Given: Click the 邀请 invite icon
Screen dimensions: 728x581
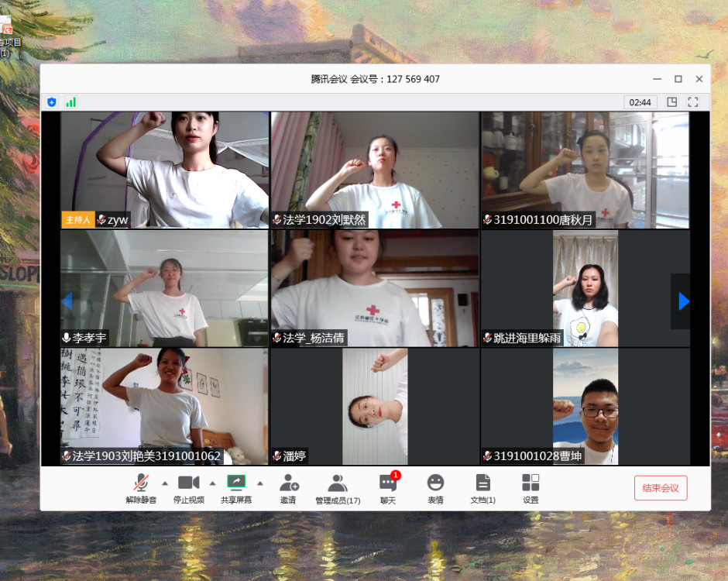Looking at the screenshot, I should [288, 488].
